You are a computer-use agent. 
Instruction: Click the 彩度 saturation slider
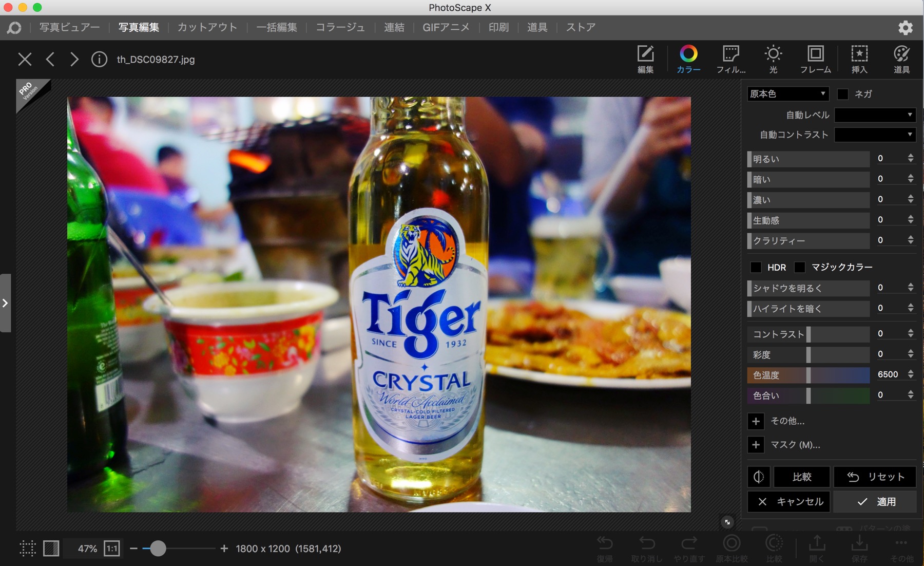point(808,354)
